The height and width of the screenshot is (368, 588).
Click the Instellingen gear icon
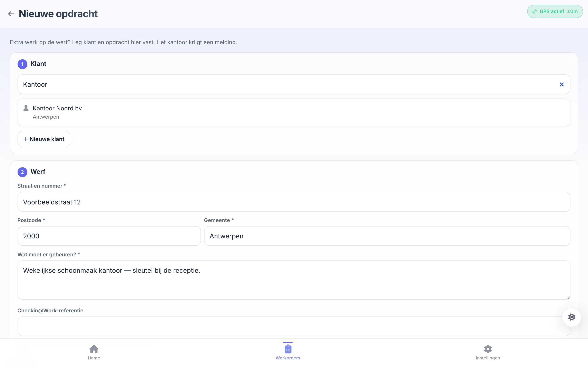pyautogui.click(x=488, y=349)
